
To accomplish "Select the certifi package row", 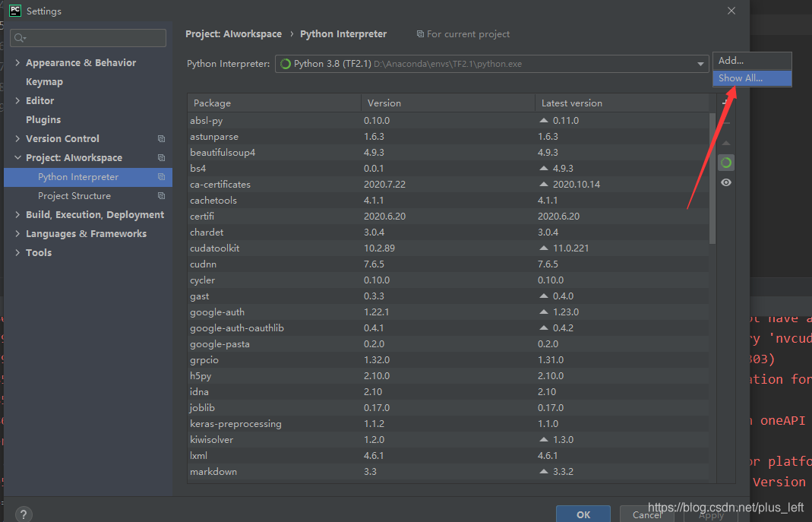I will (x=448, y=216).
